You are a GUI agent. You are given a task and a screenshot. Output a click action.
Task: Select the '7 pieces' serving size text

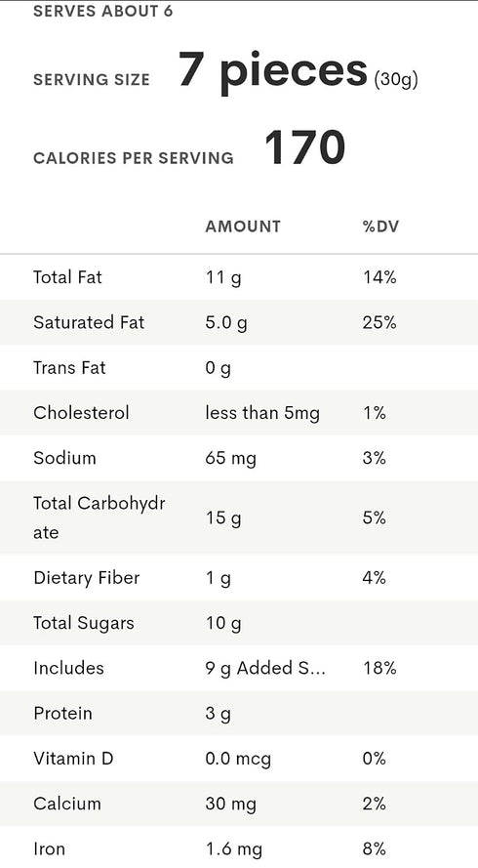pyautogui.click(x=273, y=70)
